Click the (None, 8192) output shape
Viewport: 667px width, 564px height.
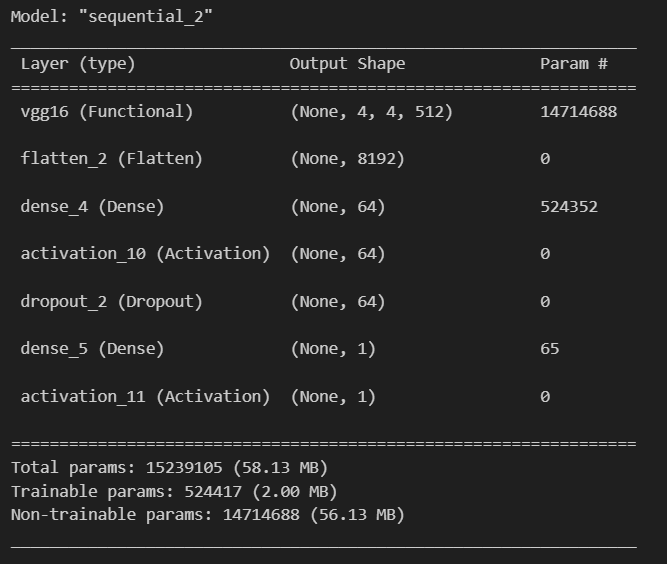click(347, 159)
